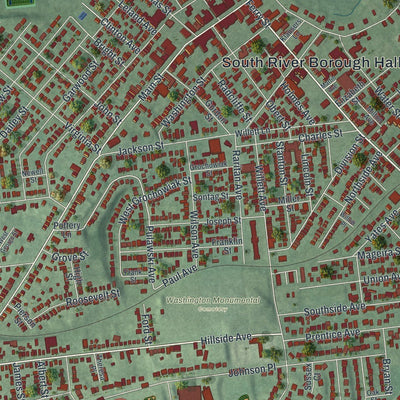400x400 pixels.
Task: Select the Newell St label
Action: 33,176
